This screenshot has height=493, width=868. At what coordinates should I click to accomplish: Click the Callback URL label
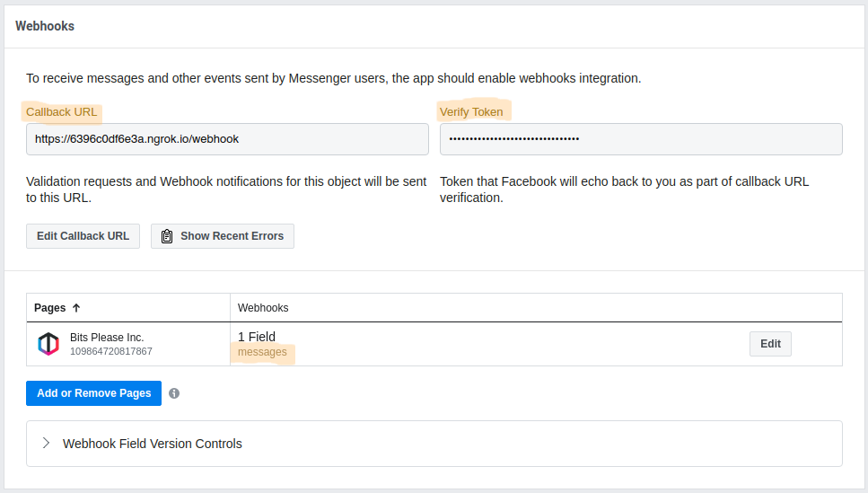pyautogui.click(x=61, y=112)
